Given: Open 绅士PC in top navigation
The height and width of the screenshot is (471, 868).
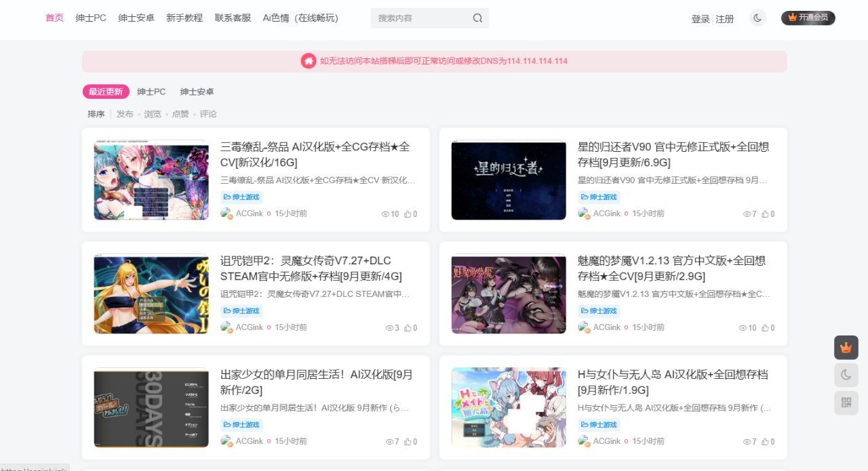Looking at the screenshot, I should pos(91,18).
